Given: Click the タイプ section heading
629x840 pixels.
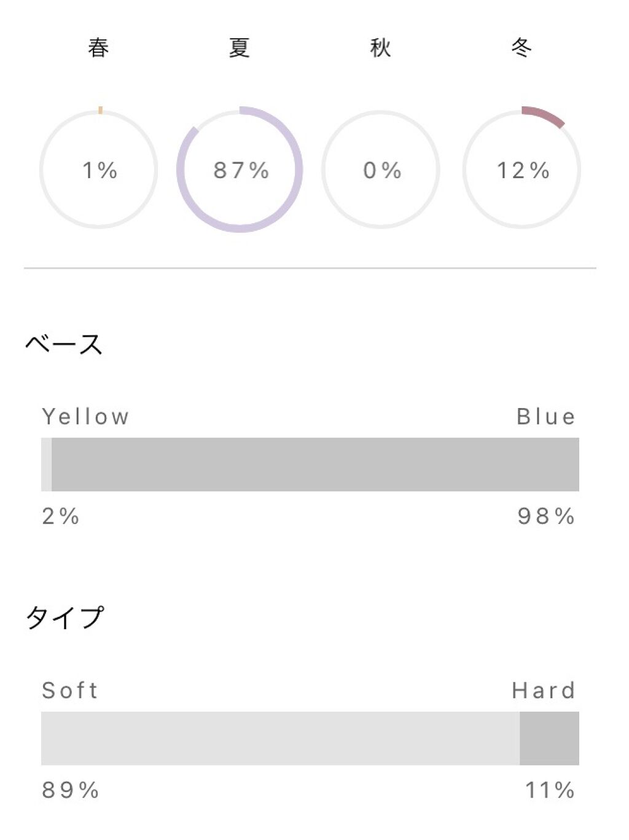Looking at the screenshot, I should (64, 617).
